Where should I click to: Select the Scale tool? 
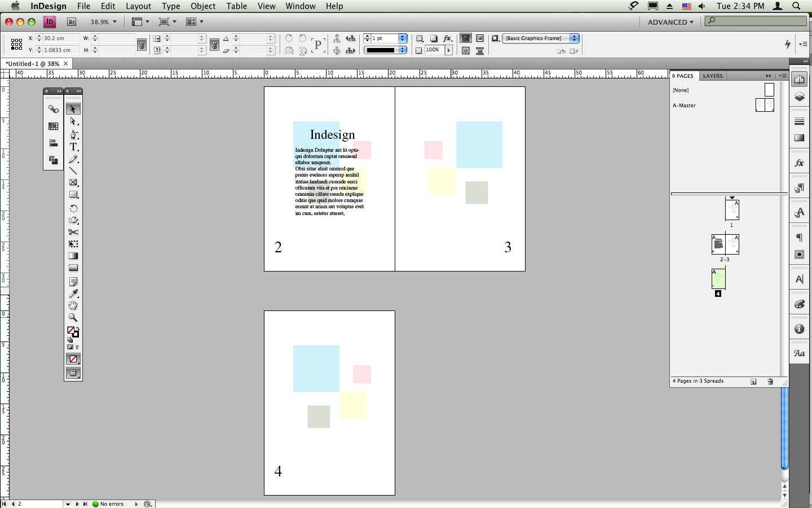(73, 220)
